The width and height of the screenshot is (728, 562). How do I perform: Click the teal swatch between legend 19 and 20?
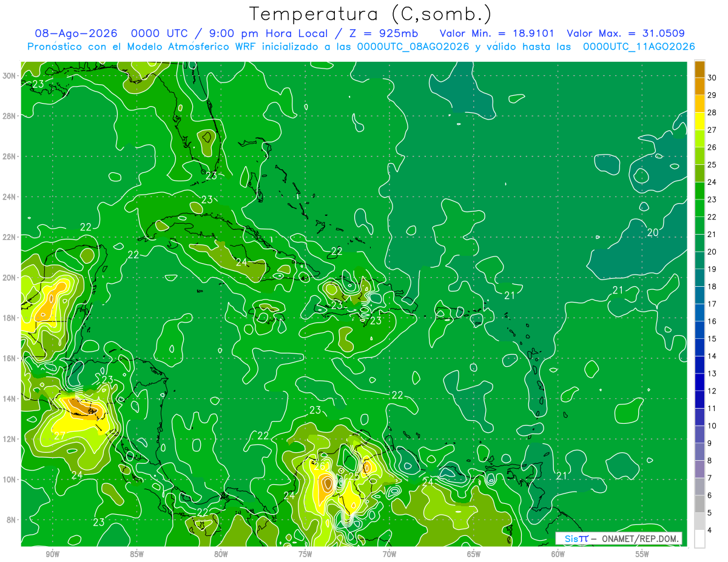699,260
